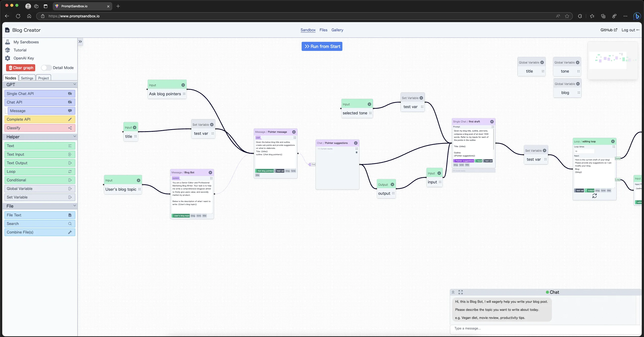Click plus icon on tone Global Variable node
The width and height of the screenshot is (644, 337).
[578, 62]
